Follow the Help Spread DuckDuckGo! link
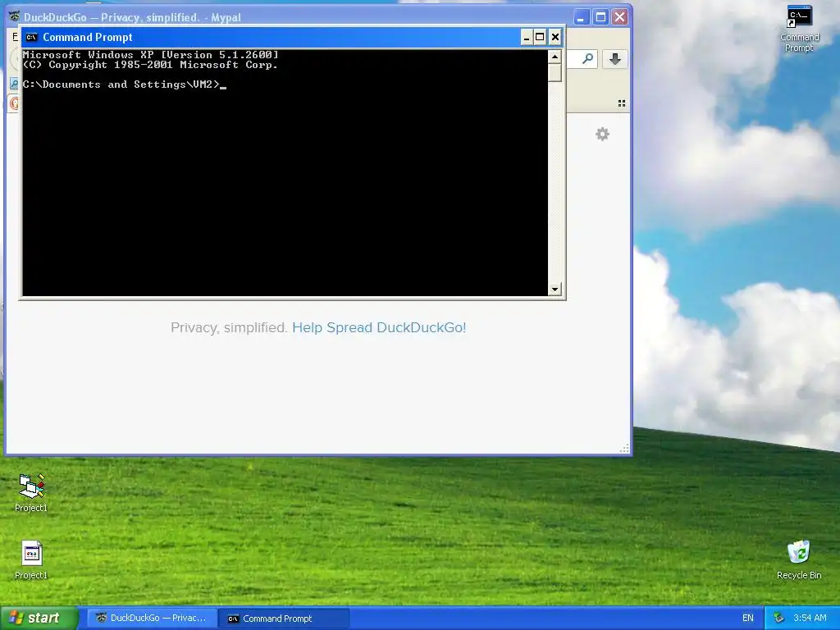The image size is (840, 630). coord(379,327)
